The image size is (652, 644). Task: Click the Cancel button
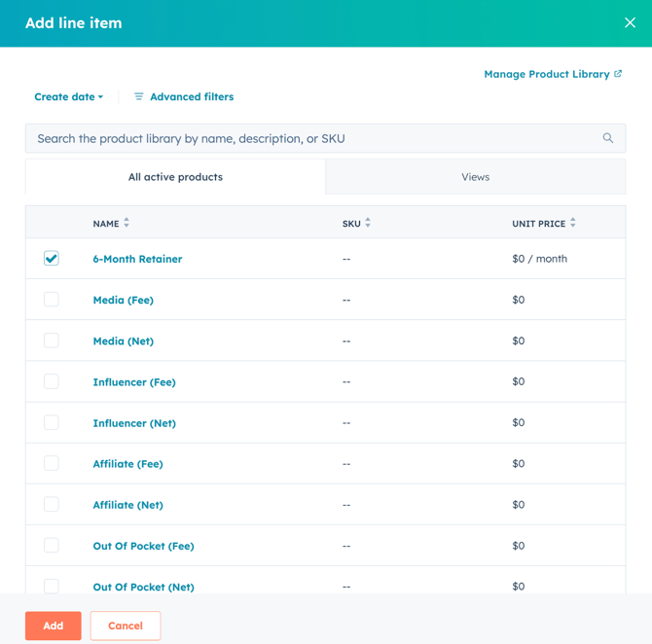pos(126,626)
